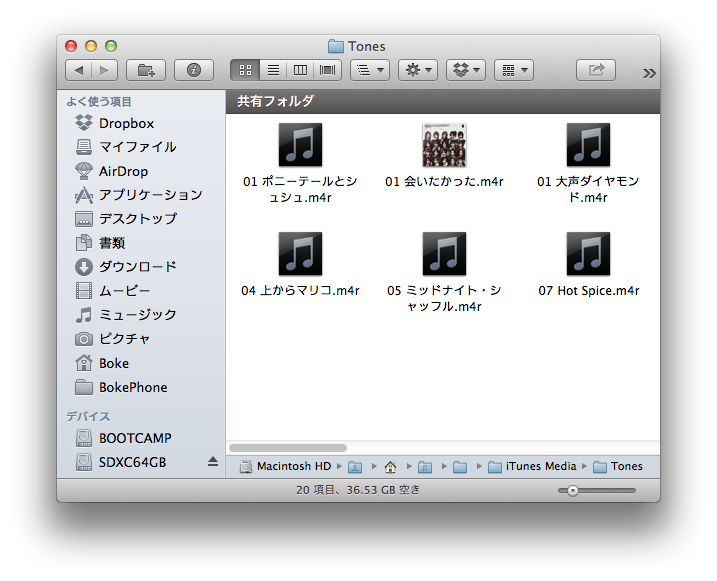Create a new folder from toolbar
This screenshot has width=717, height=581.
[146, 70]
